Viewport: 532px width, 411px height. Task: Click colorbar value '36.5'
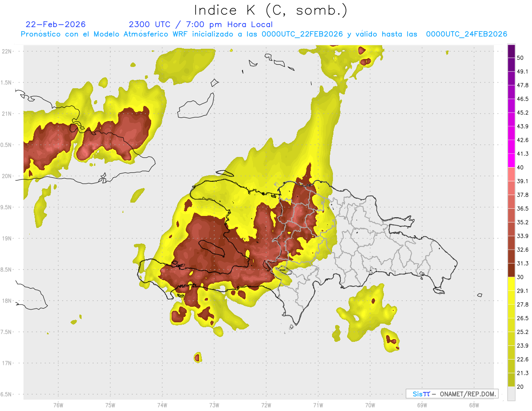pos(522,209)
